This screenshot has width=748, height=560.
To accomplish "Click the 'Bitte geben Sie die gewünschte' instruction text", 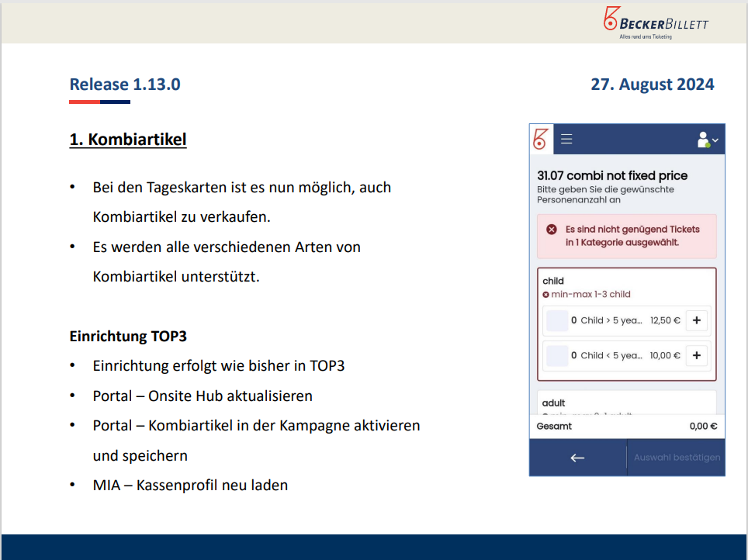I will (605, 195).
